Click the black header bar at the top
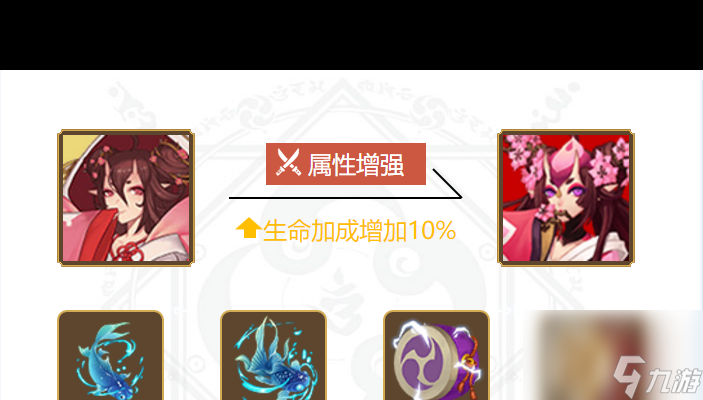Viewport: 703px width, 400px height. click(352, 35)
